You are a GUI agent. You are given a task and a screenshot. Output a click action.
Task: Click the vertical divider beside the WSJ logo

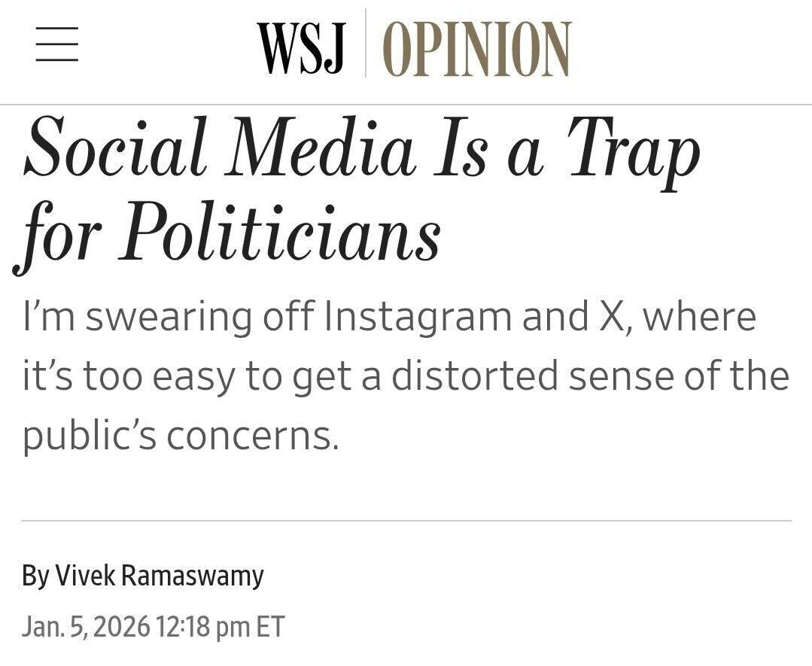pos(366,44)
